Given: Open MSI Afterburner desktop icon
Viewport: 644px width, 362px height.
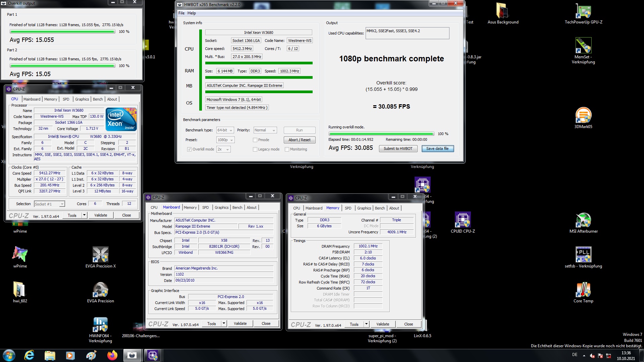Looking at the screenshot, I should [583, 223].
